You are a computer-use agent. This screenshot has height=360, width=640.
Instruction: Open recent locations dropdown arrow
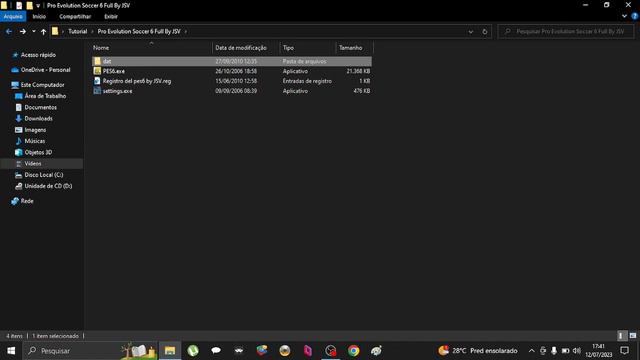[33, 31]
